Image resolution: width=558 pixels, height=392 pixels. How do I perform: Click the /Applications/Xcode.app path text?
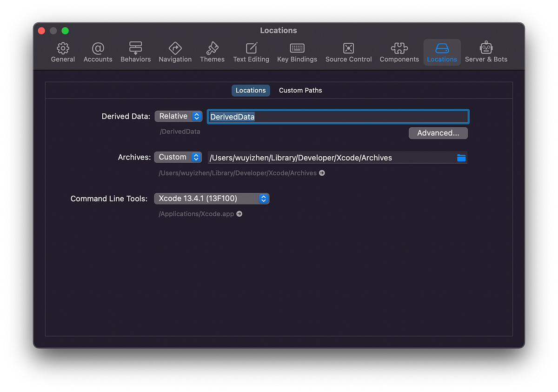[197, 214]
